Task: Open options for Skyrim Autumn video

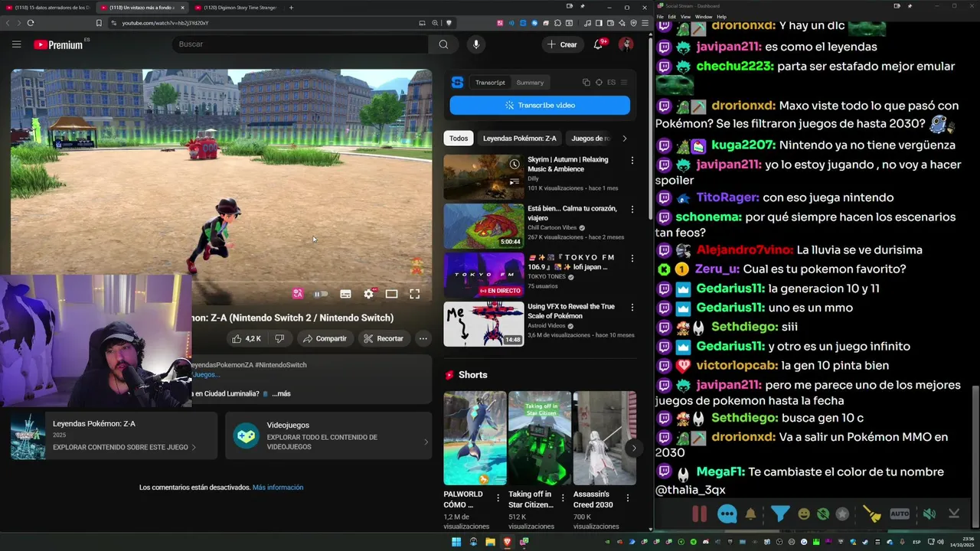Action: click(x=632, y=161)
